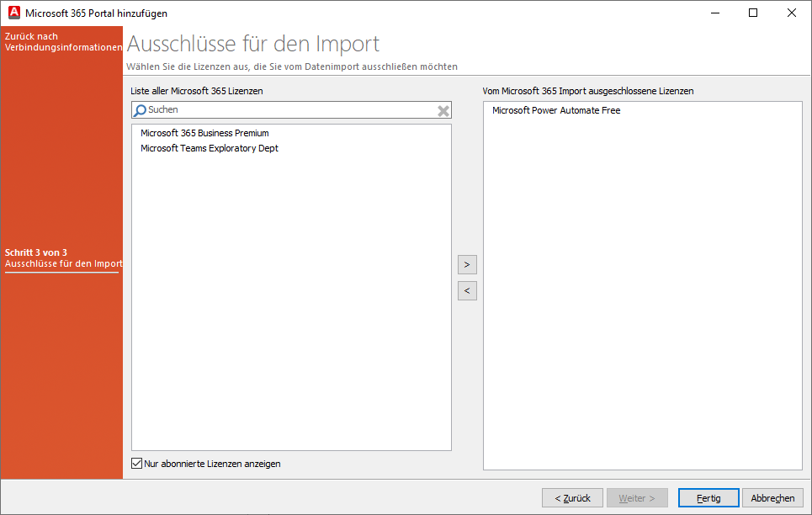This screenshot has height=515, width=812.
Task: Open 'Zurück nach Verbindungsinformationen' link
Action: [59, 41]
